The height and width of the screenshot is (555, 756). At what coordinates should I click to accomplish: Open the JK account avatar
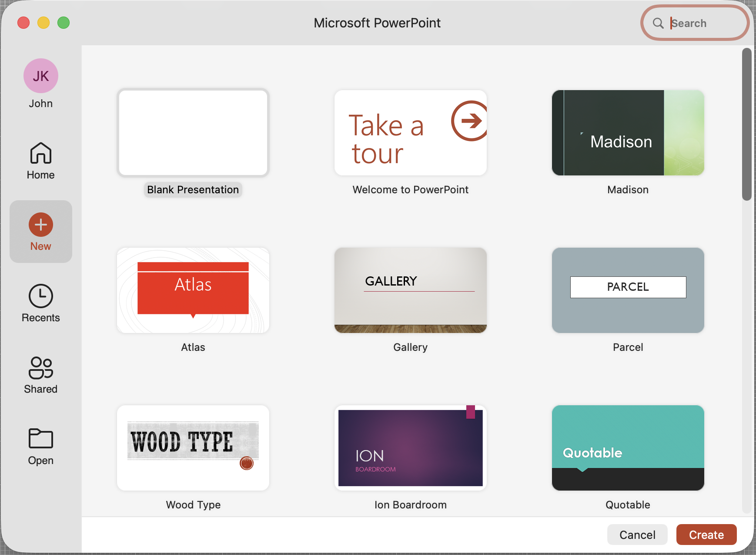(41, 76)
